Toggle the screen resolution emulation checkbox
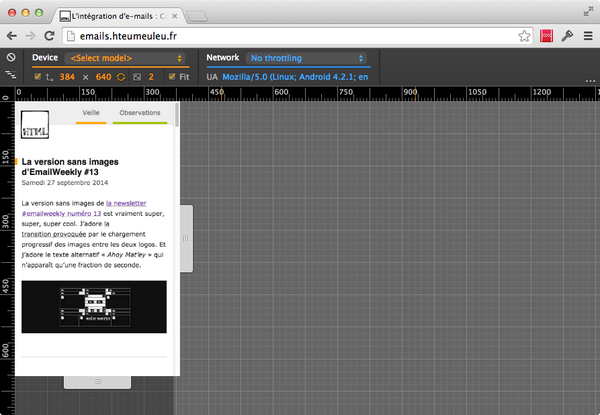Viewport: 600px width, 415px height. pyautogui.click(x=38, y=76)
